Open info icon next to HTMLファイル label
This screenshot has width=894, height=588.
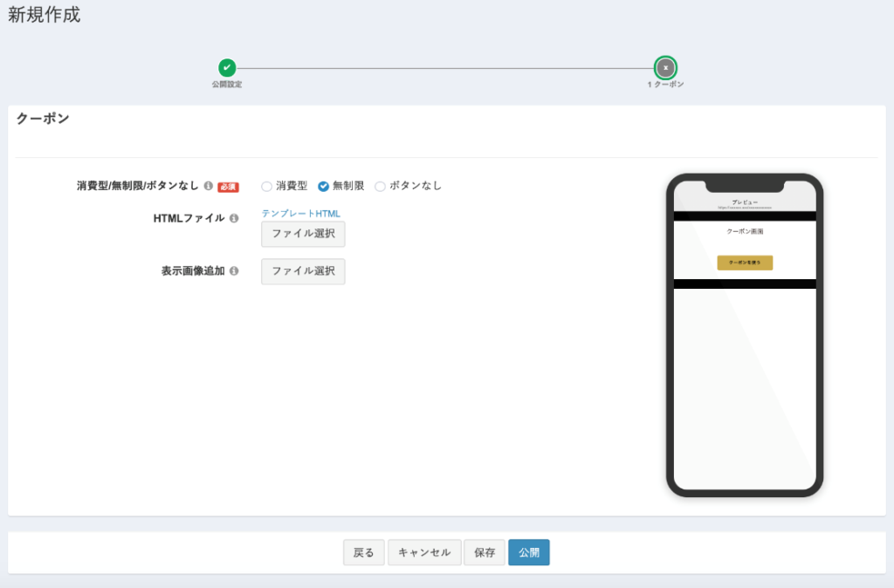point(234,218)
